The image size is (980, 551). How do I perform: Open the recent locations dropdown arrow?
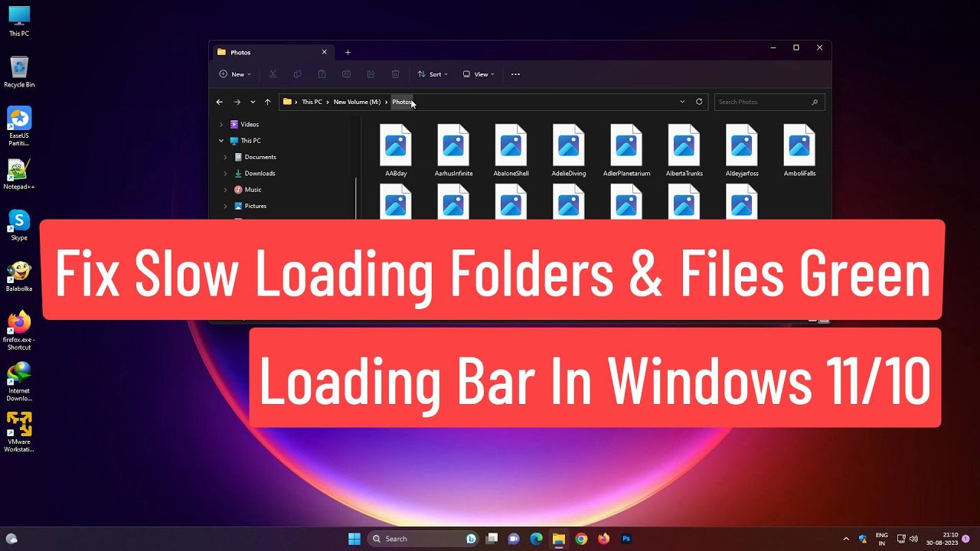click(253, 102)
